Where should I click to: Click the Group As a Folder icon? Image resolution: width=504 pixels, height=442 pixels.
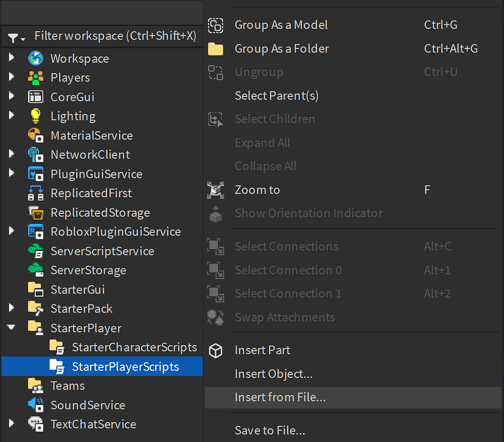pyautogui.click(x=216, y=48)
